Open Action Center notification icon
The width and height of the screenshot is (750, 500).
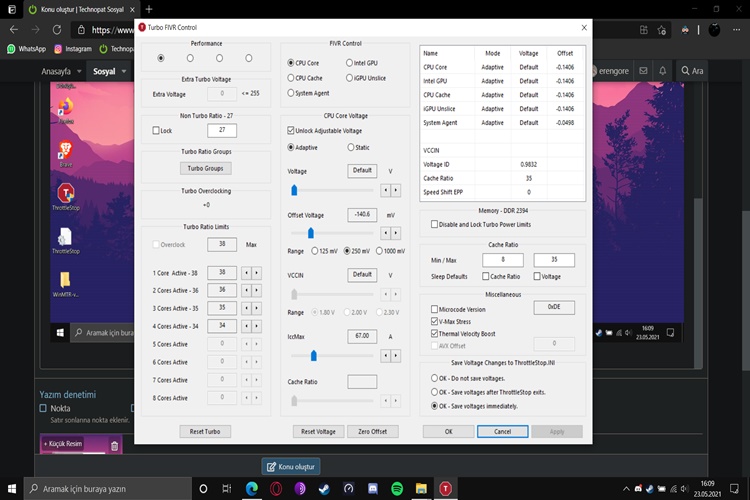pyautogui.click(x=734, y=489)
